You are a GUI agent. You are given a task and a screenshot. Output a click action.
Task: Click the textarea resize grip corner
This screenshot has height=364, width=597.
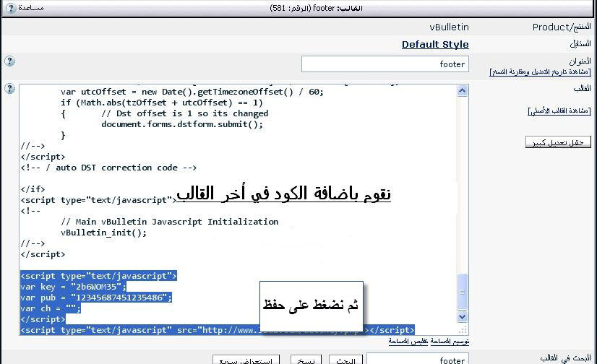(463, 330)
